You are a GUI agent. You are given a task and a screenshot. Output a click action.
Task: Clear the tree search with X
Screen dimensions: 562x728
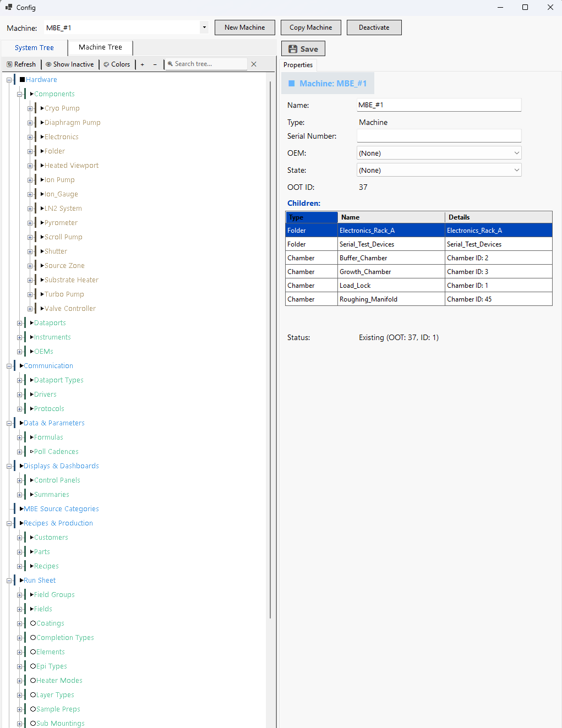[x=254, y=64]
